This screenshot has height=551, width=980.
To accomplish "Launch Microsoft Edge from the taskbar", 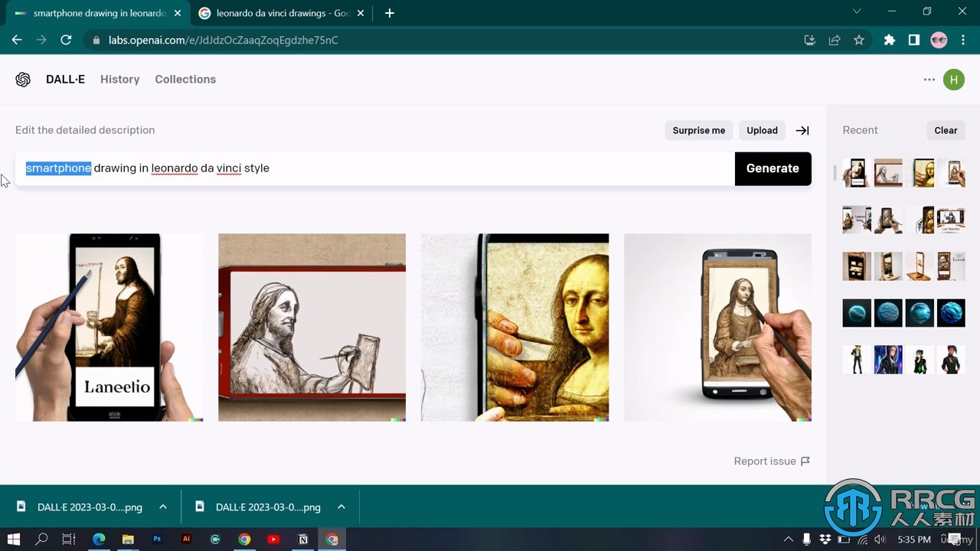I will click(99, 540).
